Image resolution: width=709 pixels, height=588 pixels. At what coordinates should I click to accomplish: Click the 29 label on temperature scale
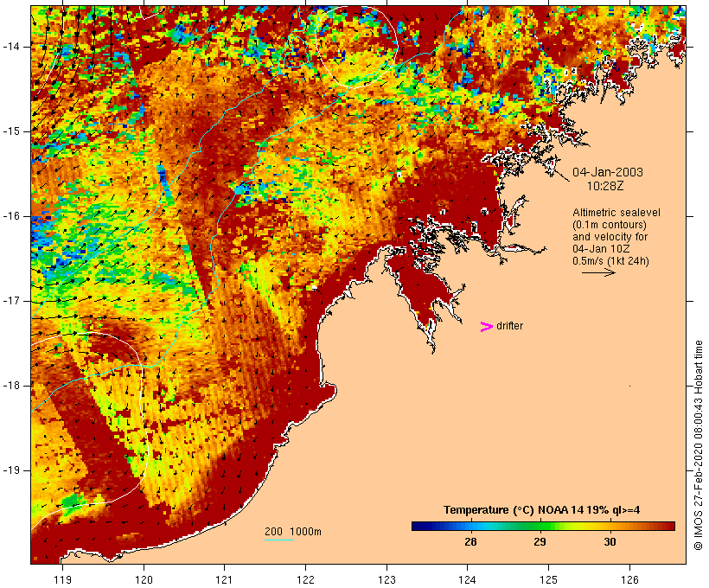(540, 541)
